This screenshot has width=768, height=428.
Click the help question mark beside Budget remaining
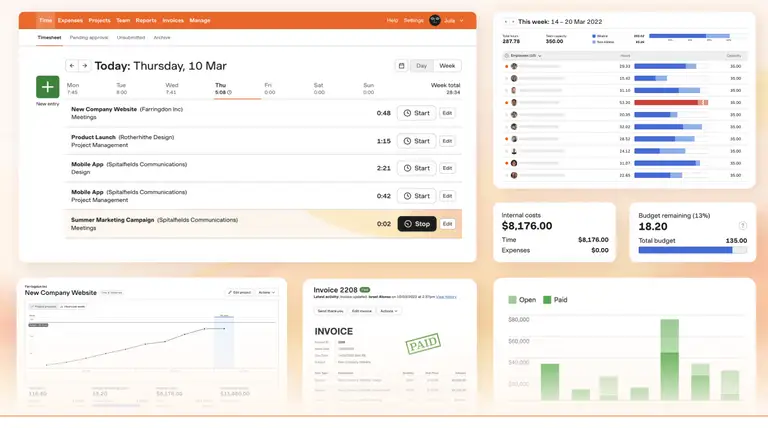pyautogui.click(x=742, y=225)
